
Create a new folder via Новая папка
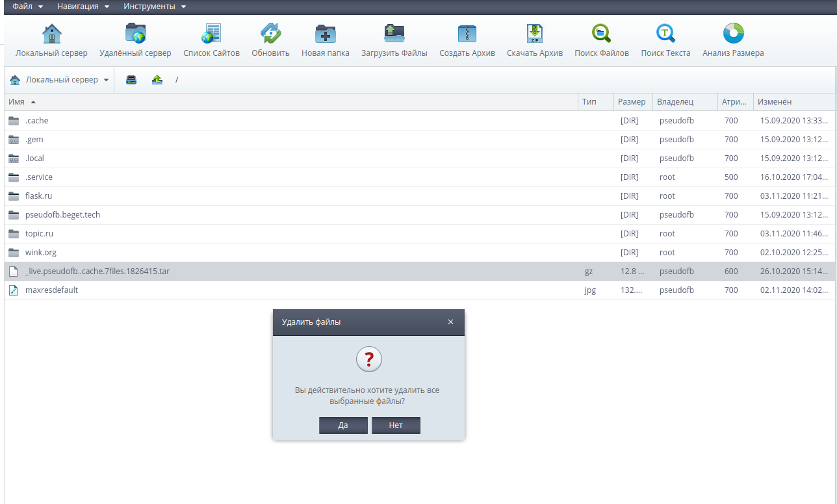click(325, 34)
